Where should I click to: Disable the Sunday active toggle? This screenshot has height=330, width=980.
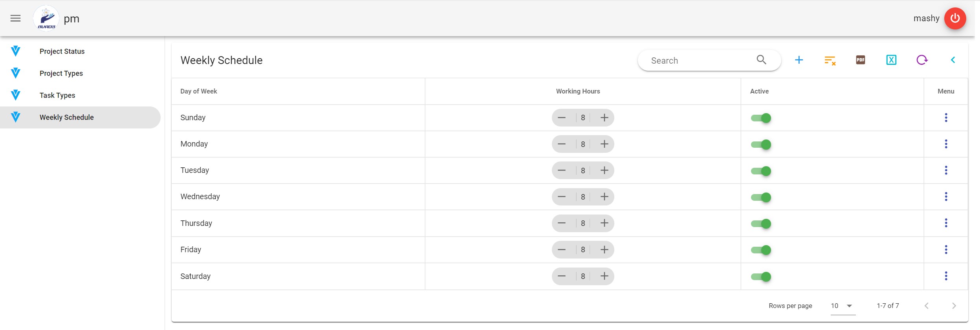761,118
